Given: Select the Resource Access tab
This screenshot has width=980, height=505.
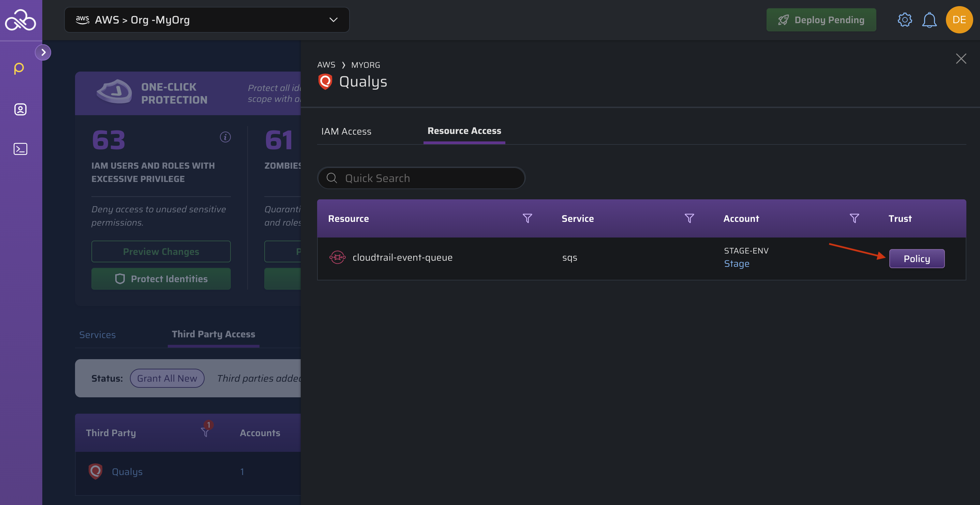Looking at the screenshot, I should tap(464, 131).
